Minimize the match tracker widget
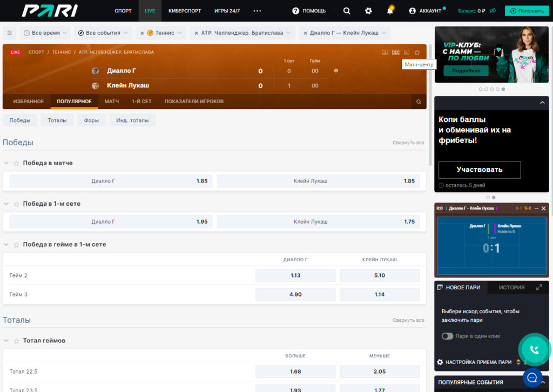553x392 pixels. click(536, 208)
